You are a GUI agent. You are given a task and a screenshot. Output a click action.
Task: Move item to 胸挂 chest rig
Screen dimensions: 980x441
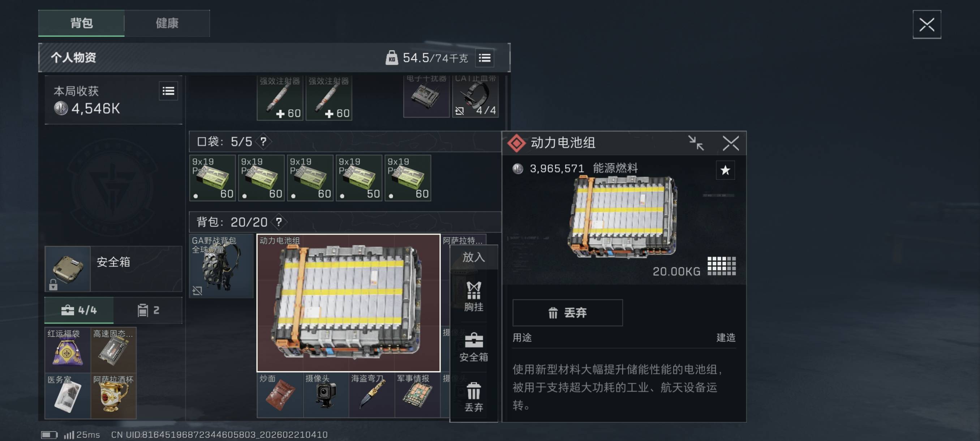[474, 296]
